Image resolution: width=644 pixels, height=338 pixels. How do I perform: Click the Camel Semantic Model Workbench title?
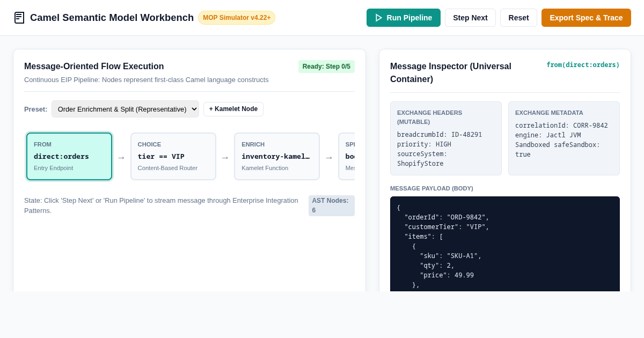click(x=112, y=18)
